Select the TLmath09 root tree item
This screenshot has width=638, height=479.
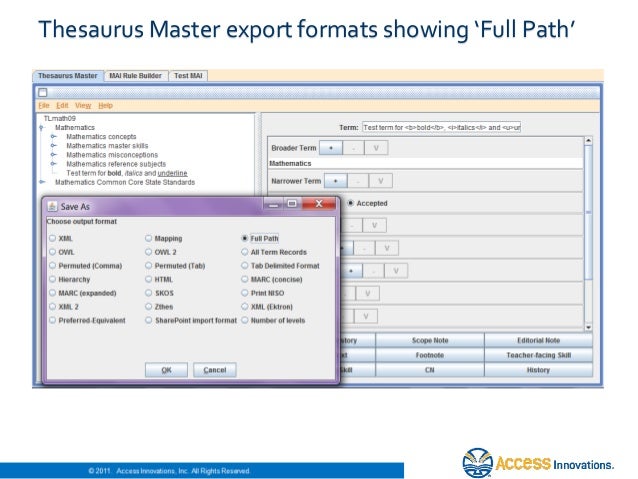pos(59,118)
